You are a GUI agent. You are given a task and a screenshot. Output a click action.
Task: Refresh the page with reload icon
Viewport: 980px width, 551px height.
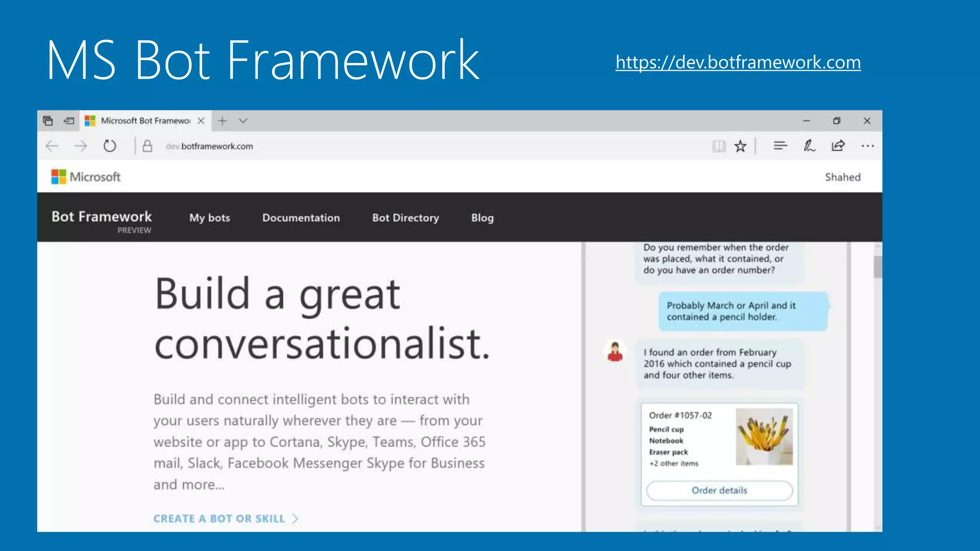[x=110, y=146]
